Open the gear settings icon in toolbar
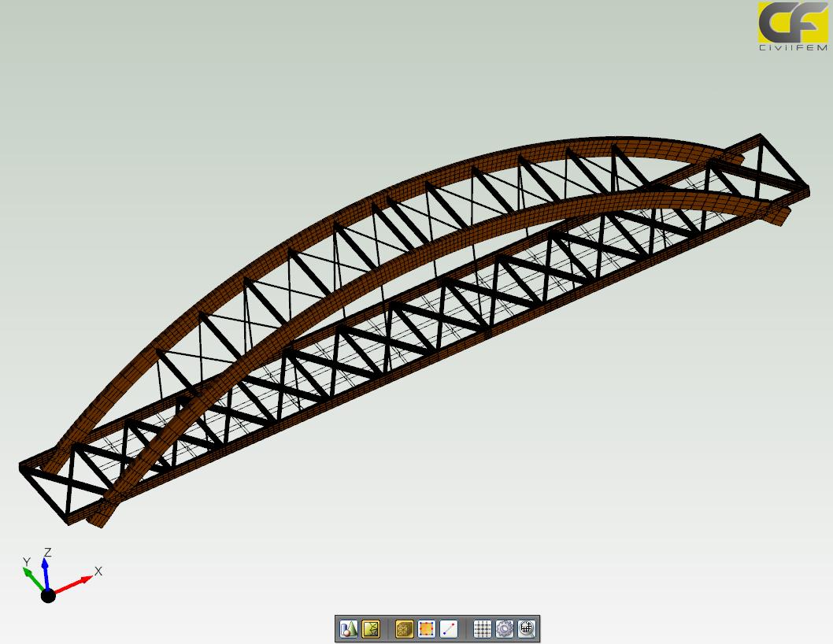833x644 pixels. 505,628
